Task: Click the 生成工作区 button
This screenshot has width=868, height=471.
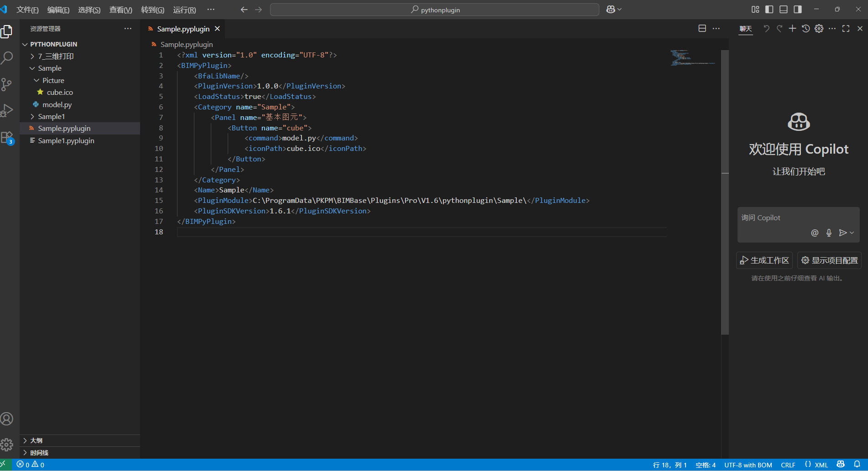Action: (x=764, y=260)
